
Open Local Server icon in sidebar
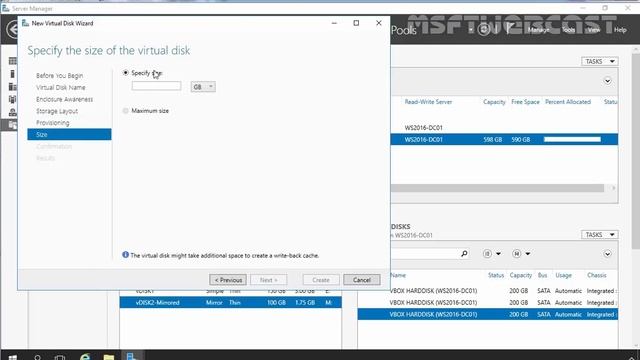click(x=13, y=74)
